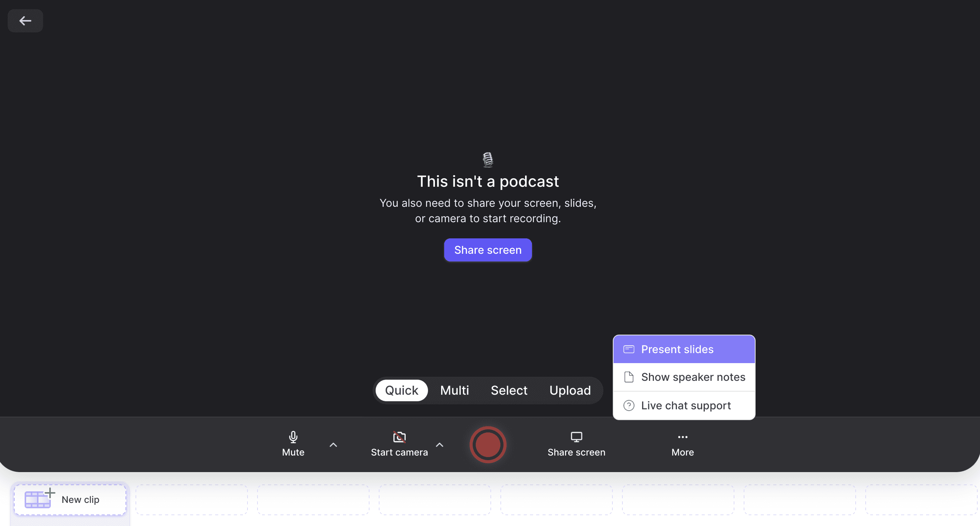
Task: Switch to Upload mode
Action: coord(570,390)
